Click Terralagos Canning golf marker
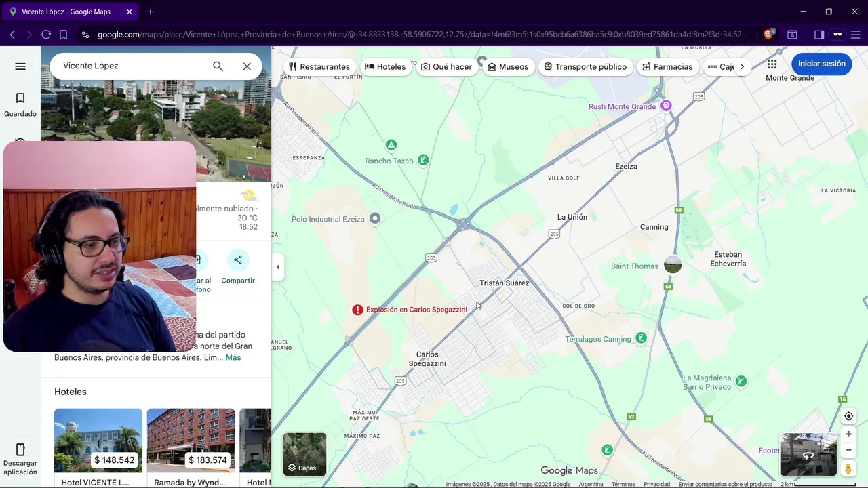Image resolution: width=868 pixels, height=488 pixels. tap(641, 338)
